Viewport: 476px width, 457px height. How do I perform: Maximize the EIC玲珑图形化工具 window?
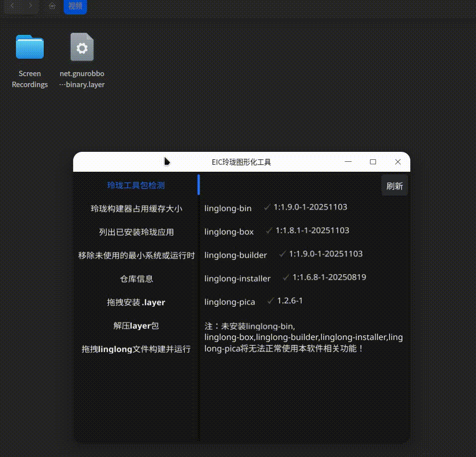click(x=373, y=162)
